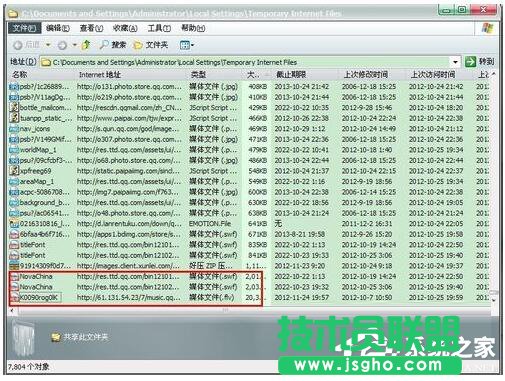Sort by the 上次访问时间 column header
The height and width of the screenshot is (381, 505).
(x=440, y=75)
